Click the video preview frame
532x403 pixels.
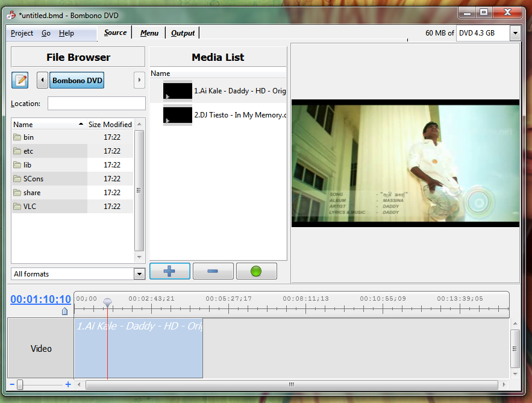(405, 163)
